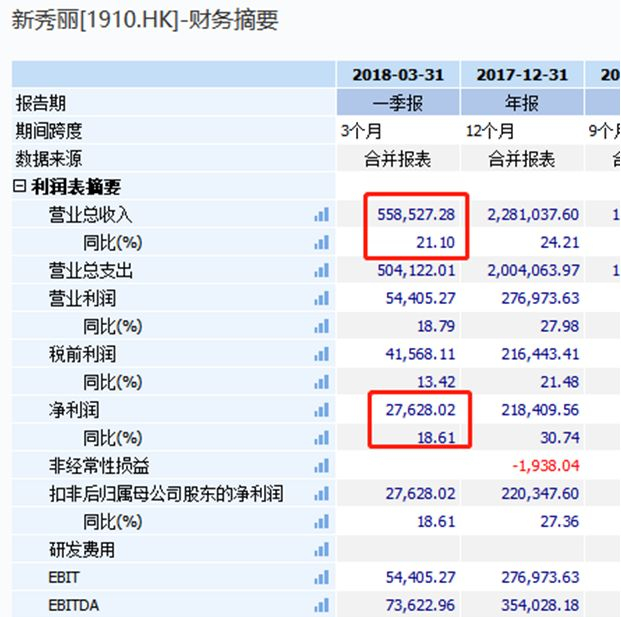The width and height of the screenshot is (621, 617).
Task: Open chart icon for 净利润 row
Action: click(x=322, y=410)
